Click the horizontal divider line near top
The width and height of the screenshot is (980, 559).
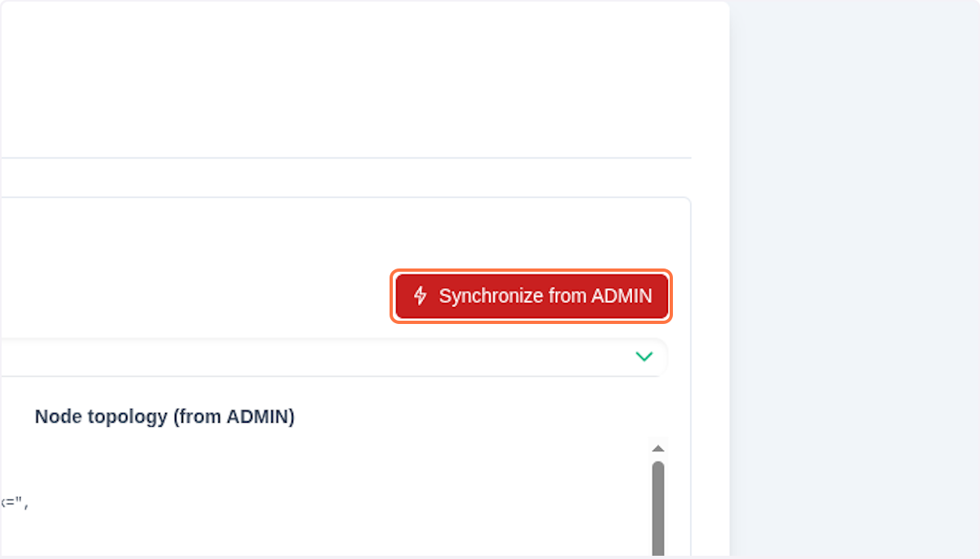point(343,157)
